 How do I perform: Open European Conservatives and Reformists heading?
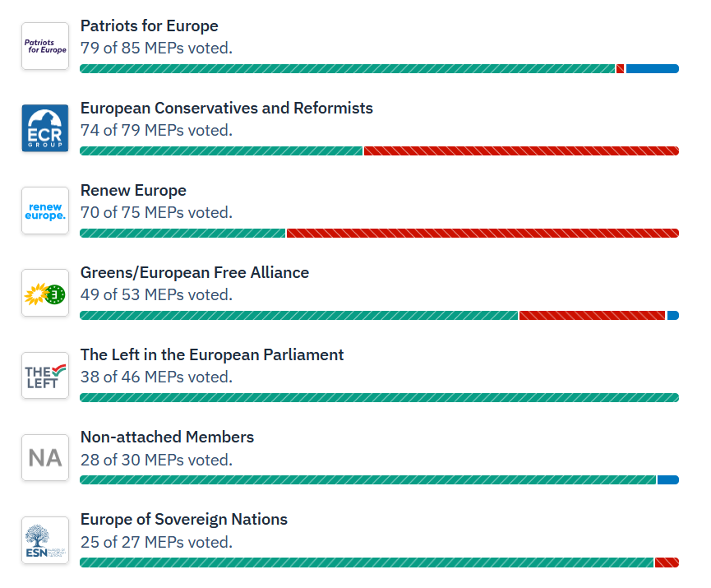226,109
